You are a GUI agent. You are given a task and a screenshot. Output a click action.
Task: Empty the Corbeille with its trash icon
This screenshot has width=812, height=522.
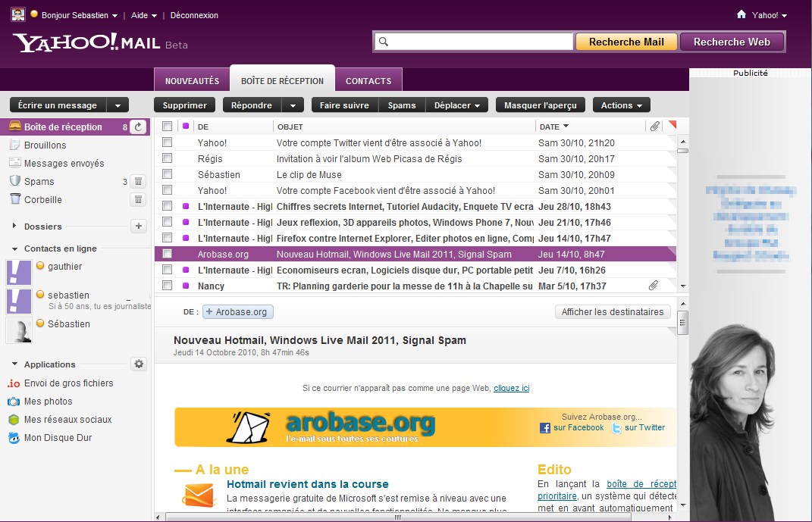[138, 199]
